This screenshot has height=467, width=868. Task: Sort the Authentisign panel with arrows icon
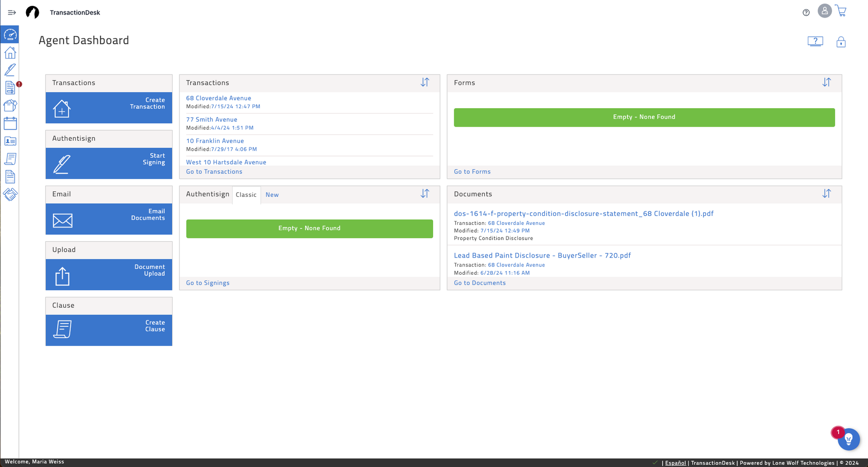pyautogui.click(x=425, y=194)
